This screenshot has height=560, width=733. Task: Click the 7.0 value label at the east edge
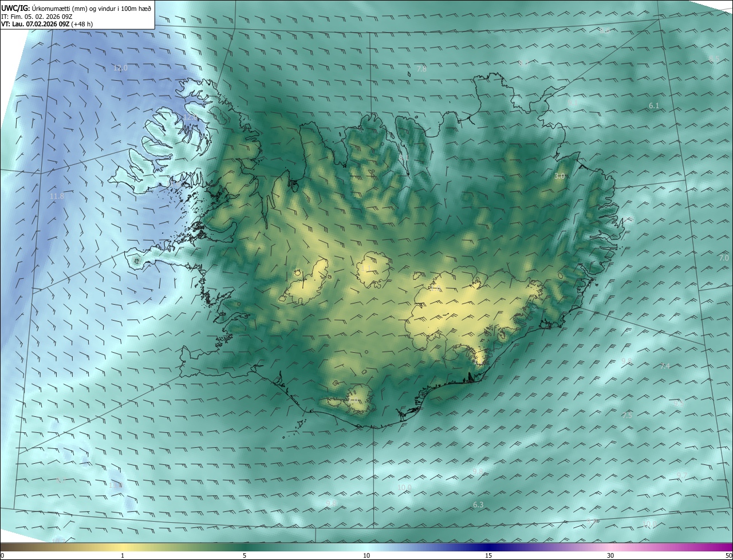click(724, 258)
